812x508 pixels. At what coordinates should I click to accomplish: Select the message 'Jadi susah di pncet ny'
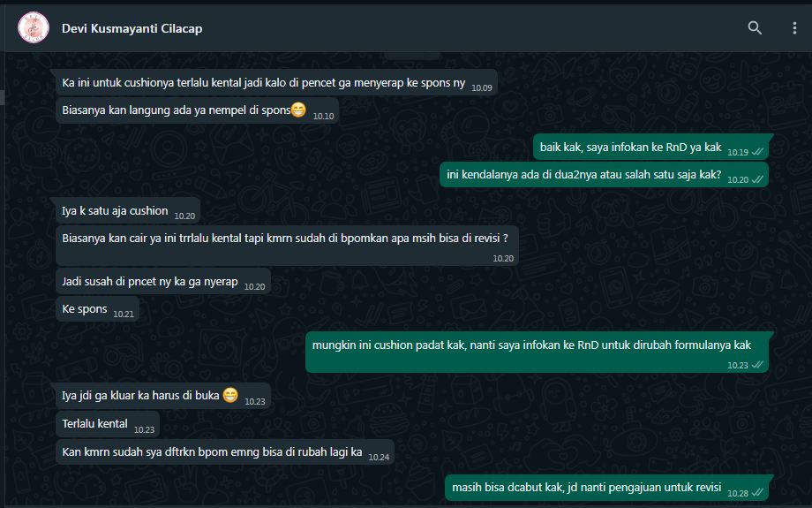click(163, 282)
